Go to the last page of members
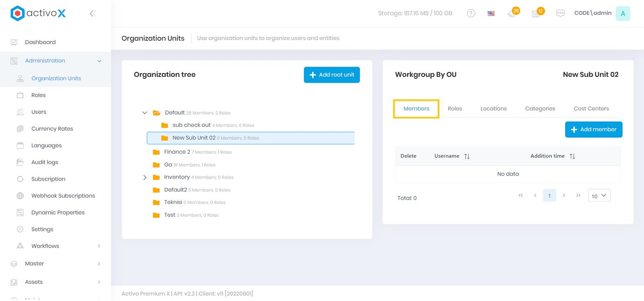The image size is (644, 301). pyautogui.click(x=578, y=196)
